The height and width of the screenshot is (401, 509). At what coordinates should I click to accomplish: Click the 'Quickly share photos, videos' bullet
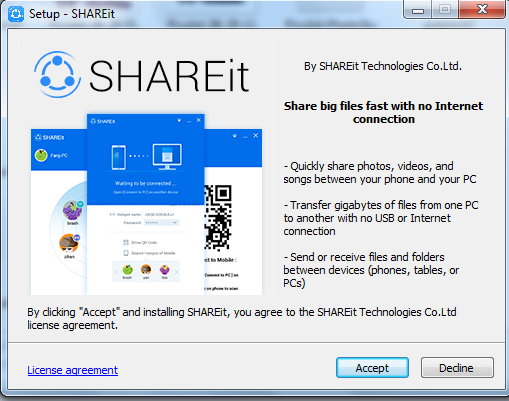(380, 172)
